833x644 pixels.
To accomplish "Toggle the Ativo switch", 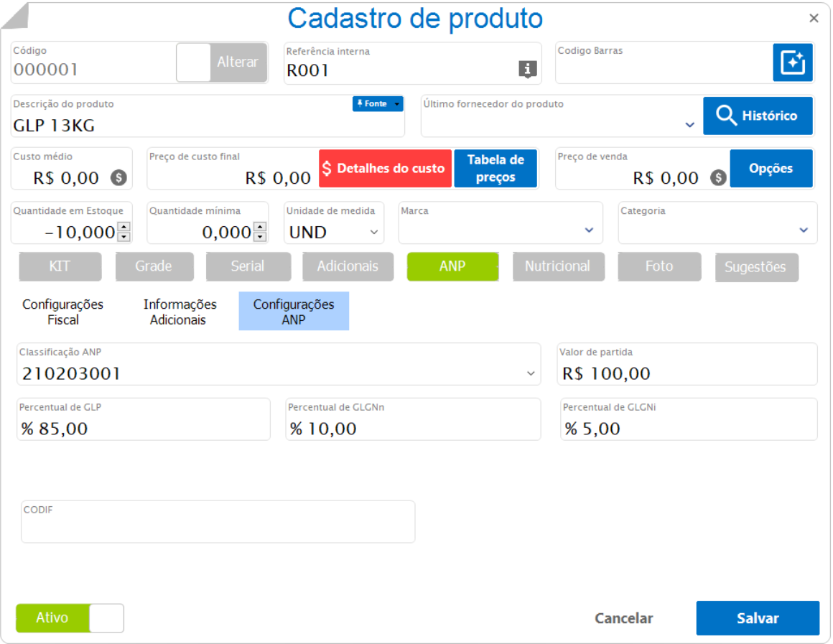I will pyautogui.click(x=70, y=618).
